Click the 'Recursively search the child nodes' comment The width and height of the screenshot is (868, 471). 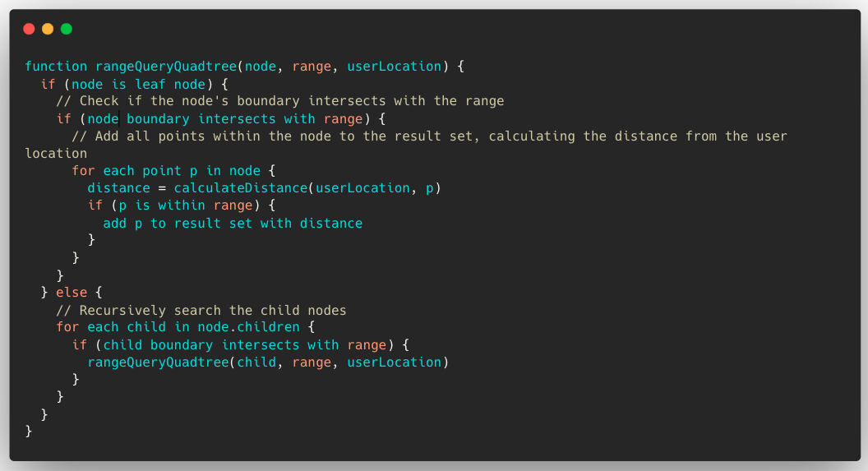point(201,310)
